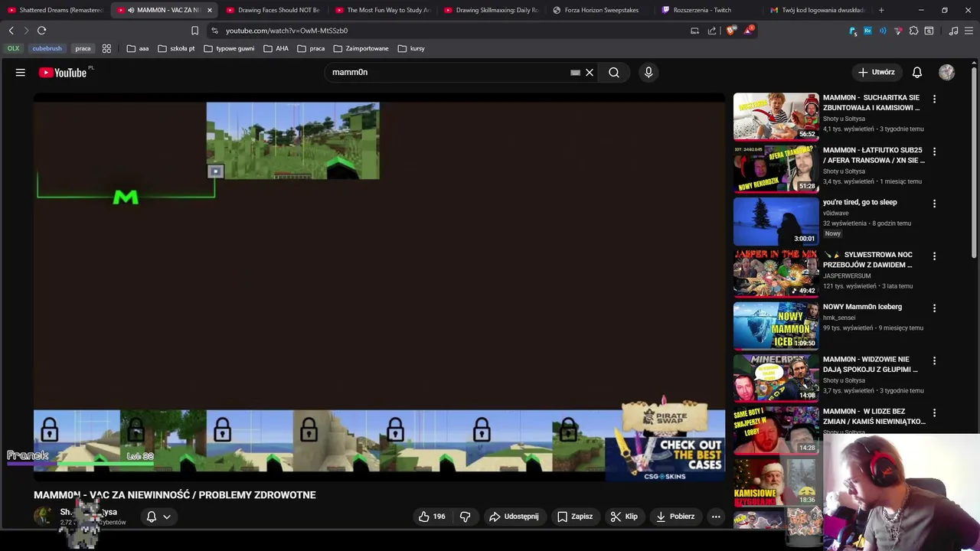Screen dimensions: 980x551
Task: Open the on-screen keyboard in search box
Action: point(575,72)
